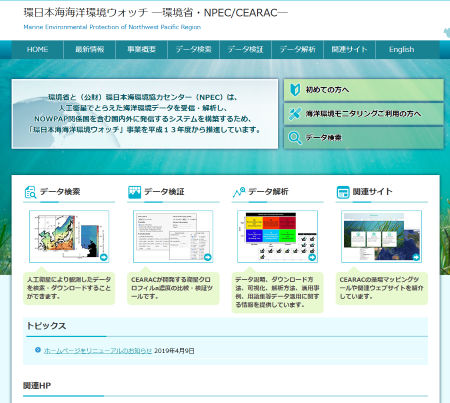Click the satellite icon for 海洋環境モニタリング
This screenshot has width=450, height=403.
pos(295,114)
